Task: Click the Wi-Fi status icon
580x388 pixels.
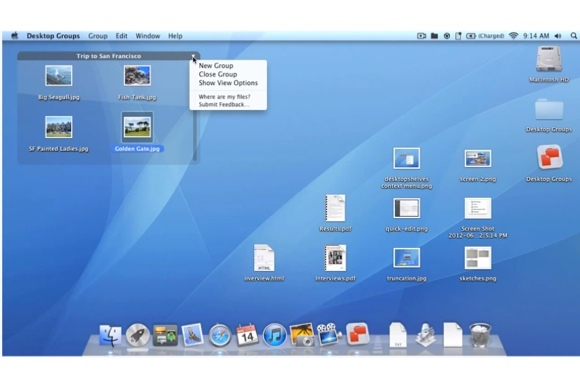Action: 513,36
